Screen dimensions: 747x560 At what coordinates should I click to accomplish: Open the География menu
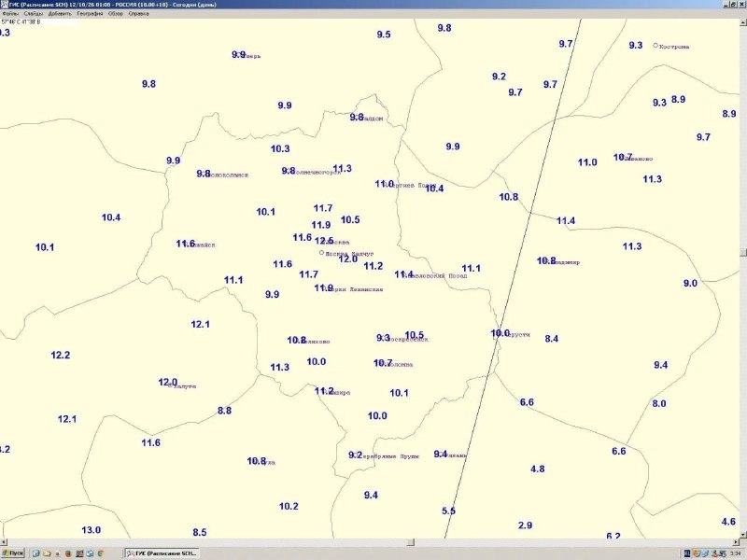tap(90, 14)
